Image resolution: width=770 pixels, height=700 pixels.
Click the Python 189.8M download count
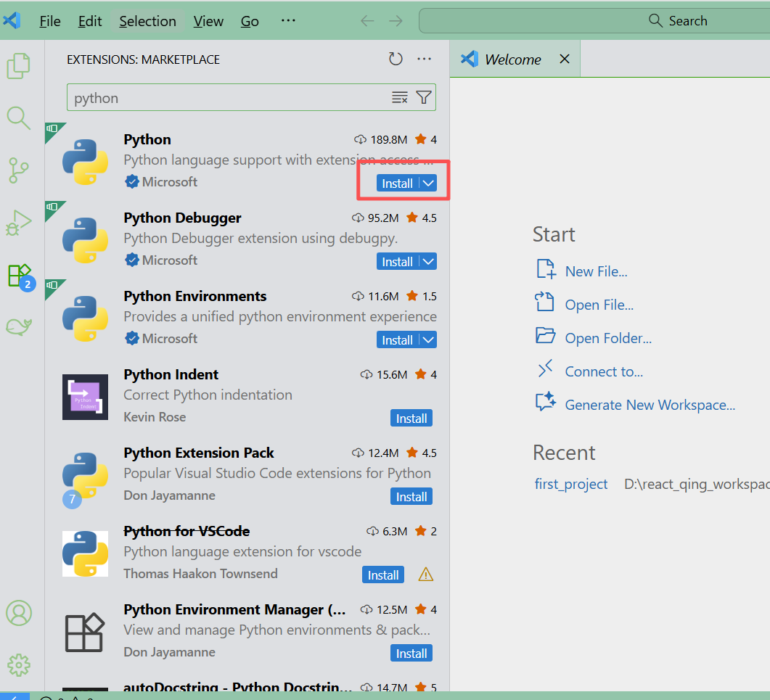coord(380,139)
